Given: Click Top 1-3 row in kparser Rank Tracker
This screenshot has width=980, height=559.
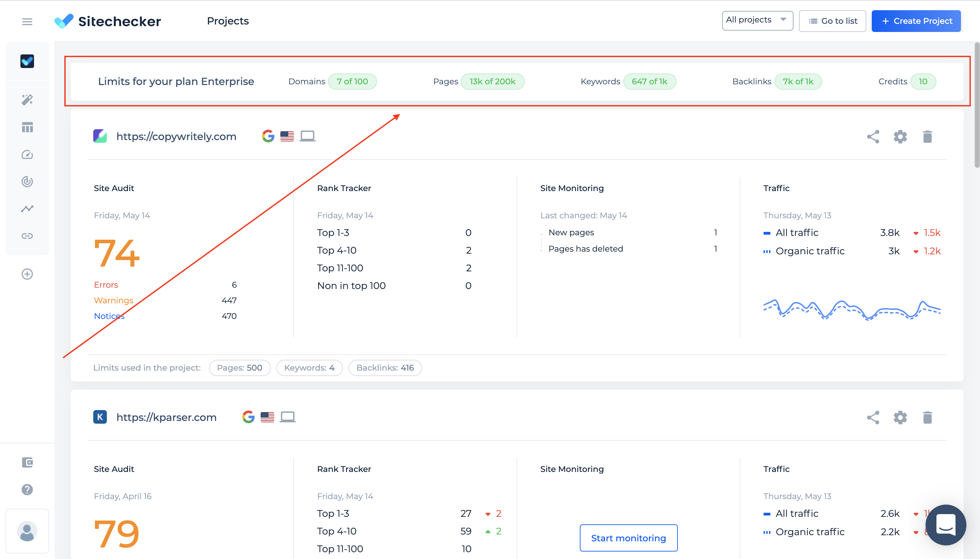Looking at the screenshot, I should pos(409,513).
